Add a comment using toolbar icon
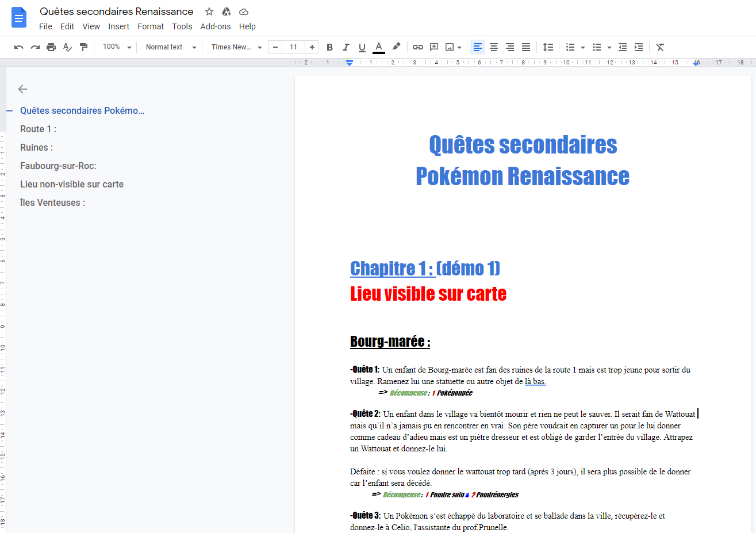 (434, 47)
